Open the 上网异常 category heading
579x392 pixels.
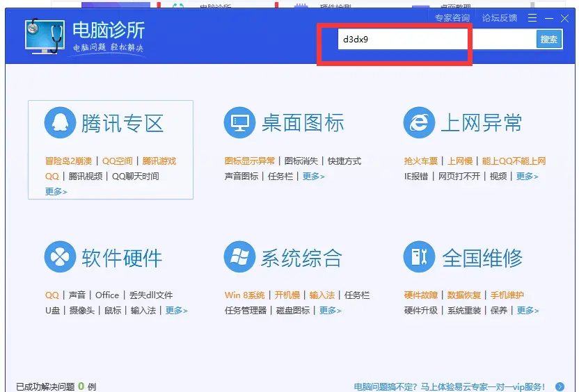tap(482, 123)
